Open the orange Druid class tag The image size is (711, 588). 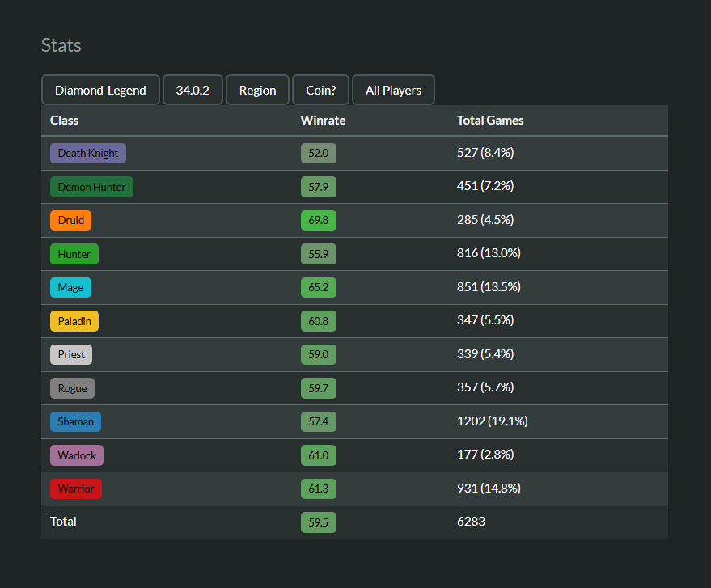[x=71, y=221]
